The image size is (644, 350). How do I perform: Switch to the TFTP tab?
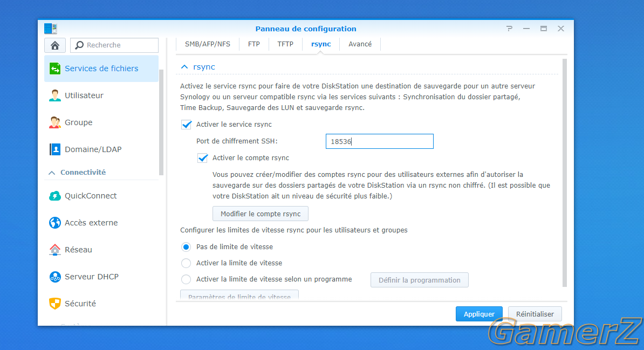pyautogui.click(x=285, y=44)
